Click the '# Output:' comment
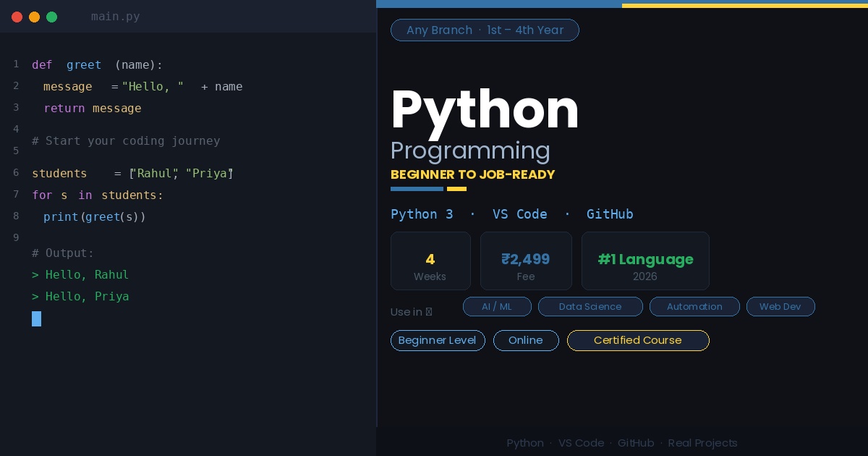 click(x=63, y=253)
